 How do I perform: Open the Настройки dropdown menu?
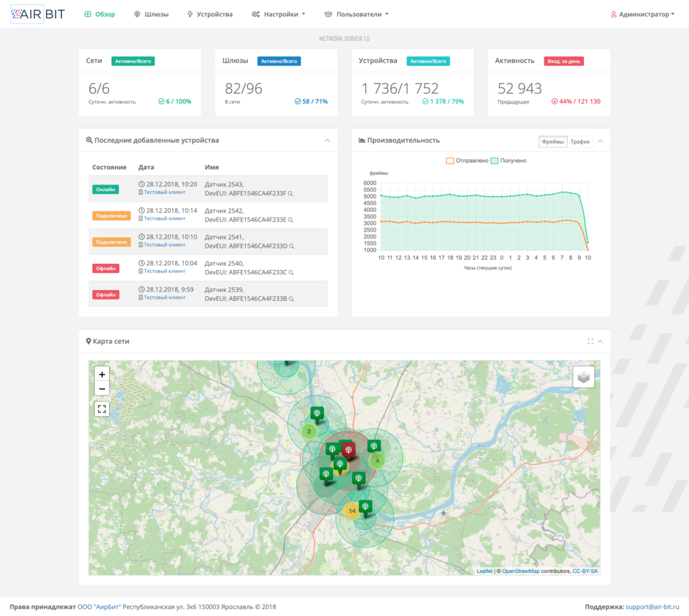pyautogui.click(x=279, y=14)
